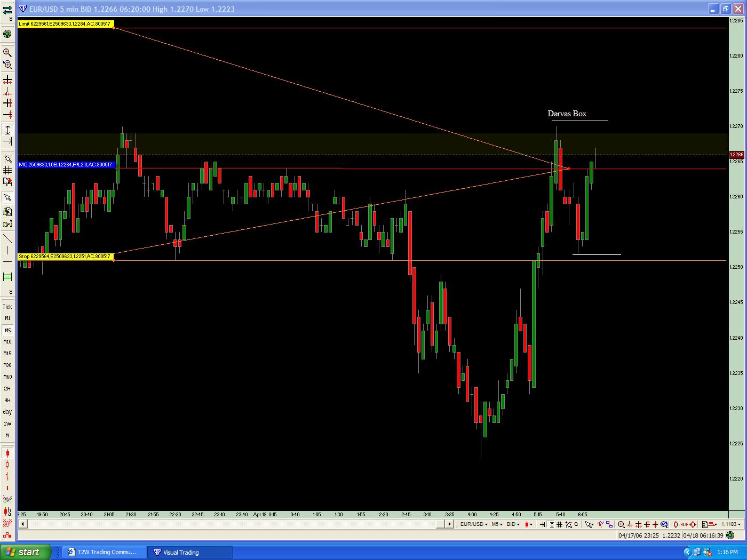The width and height of the screenshot is (747, 560).
Task: Click the 1:1 vertical scale icon
Action: click(x=676, y=524)
